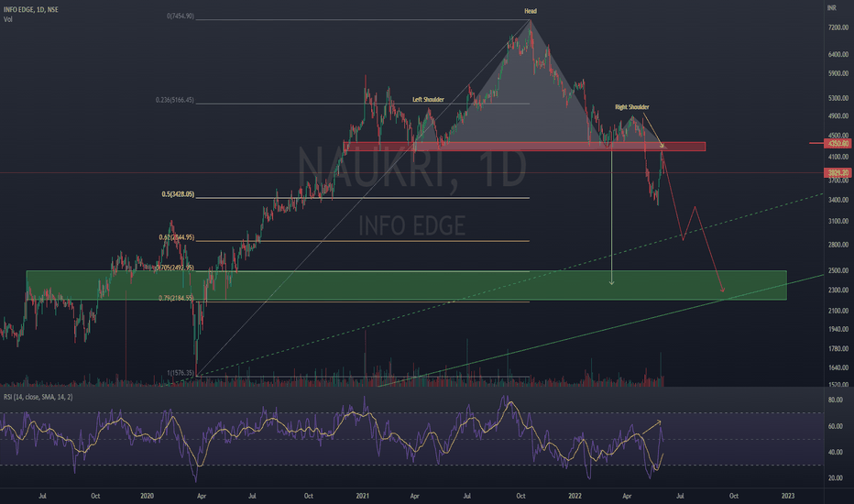Click the 7200.00 price axis label
The image size is (854, 504).
point(838,27)
